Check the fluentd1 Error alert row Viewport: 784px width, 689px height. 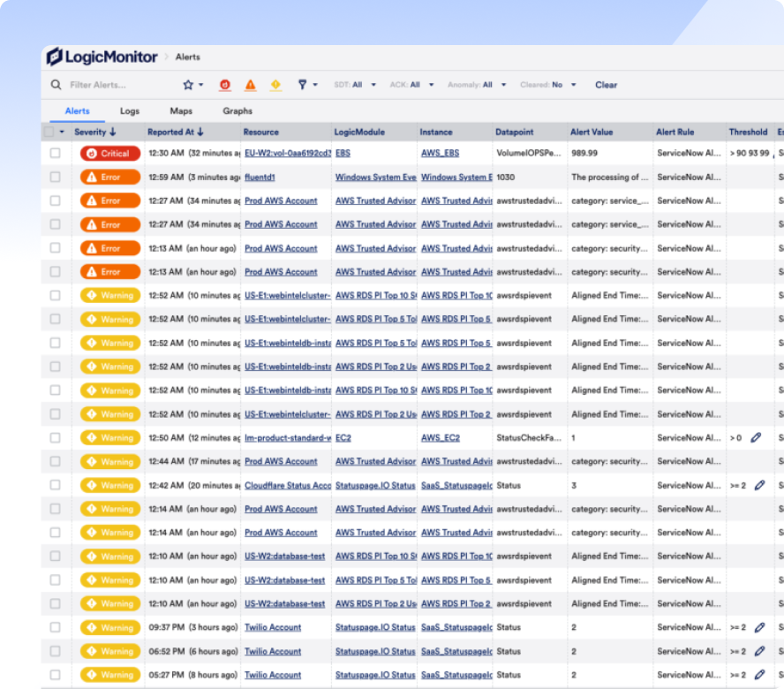pos(56,178)
